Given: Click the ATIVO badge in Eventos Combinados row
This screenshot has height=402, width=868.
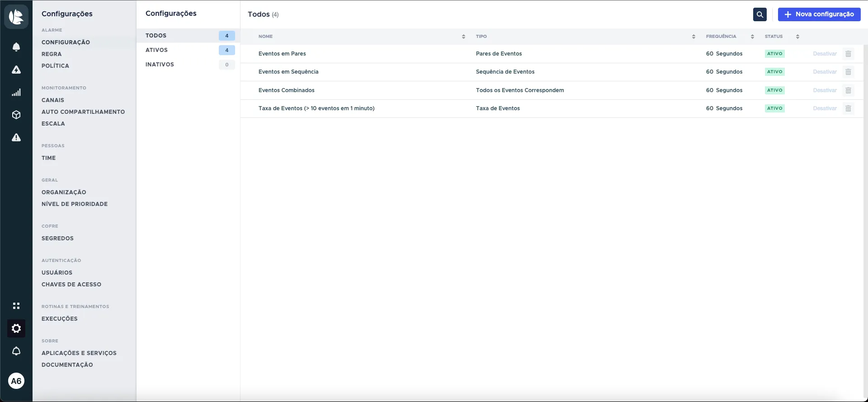Looking at the screenshot, I should pyautogui.click(x=774, y=90).
